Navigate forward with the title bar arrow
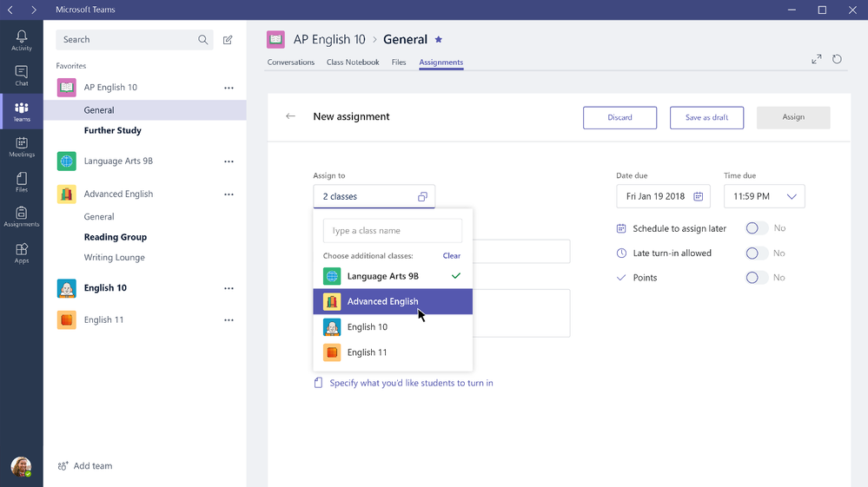This screenshot has height=487, width=868. (x=34, y=10)
